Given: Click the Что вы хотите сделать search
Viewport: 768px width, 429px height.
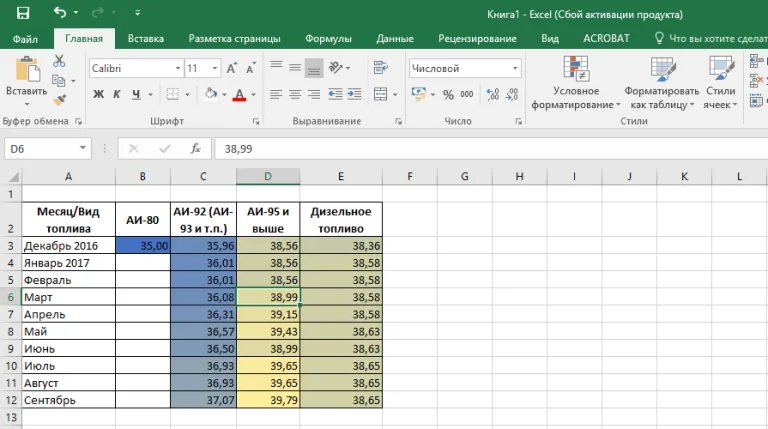Looking at the screenshot, I should point(711,39).
